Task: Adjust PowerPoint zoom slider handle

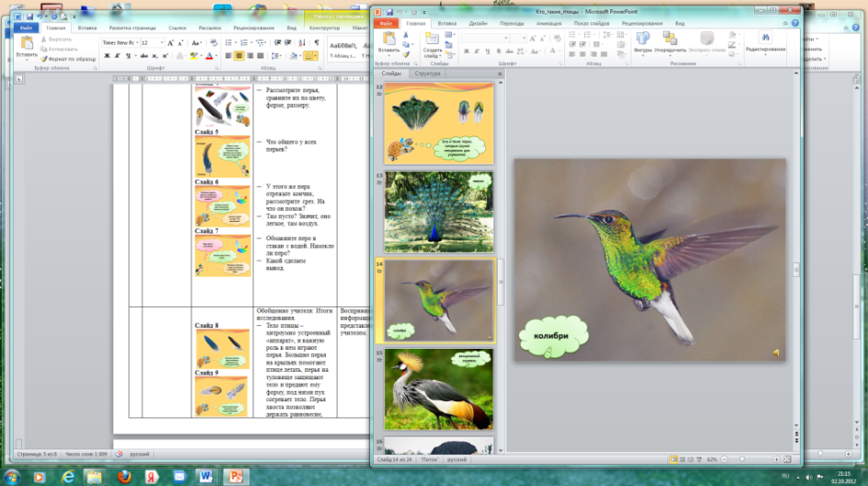Action: click(x=742, y=459)
